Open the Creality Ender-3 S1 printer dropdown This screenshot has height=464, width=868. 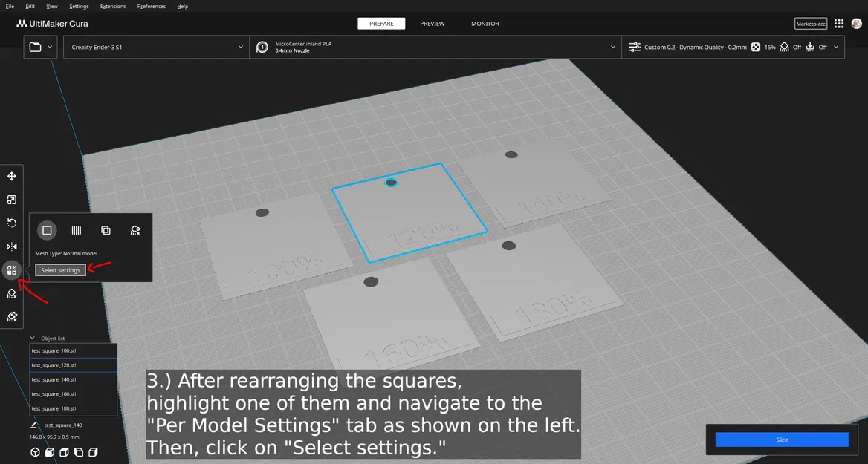[x=156, y=47]
